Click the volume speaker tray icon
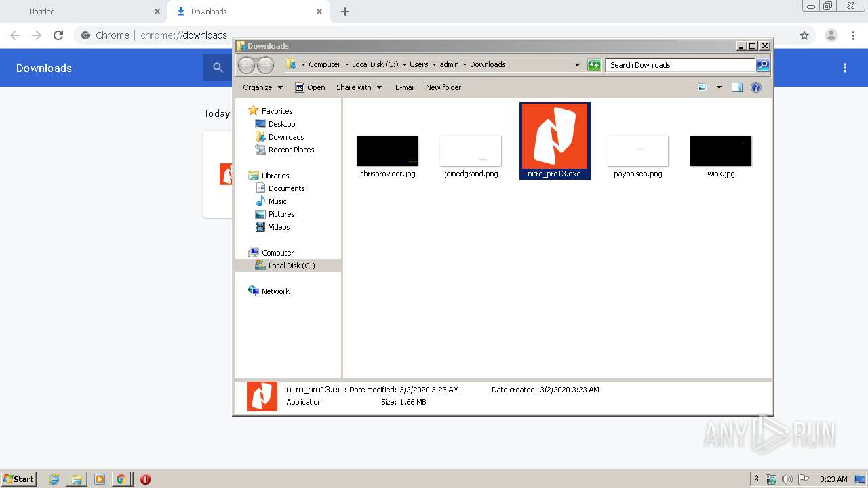This screenshot has width=868, height=488. 787,479
